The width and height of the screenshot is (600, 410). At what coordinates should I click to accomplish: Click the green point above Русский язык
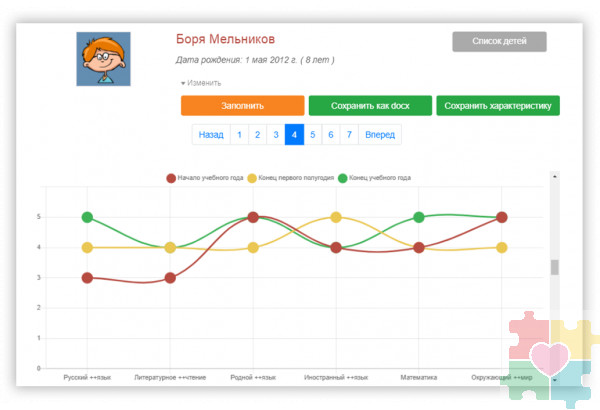coord(87,217)
